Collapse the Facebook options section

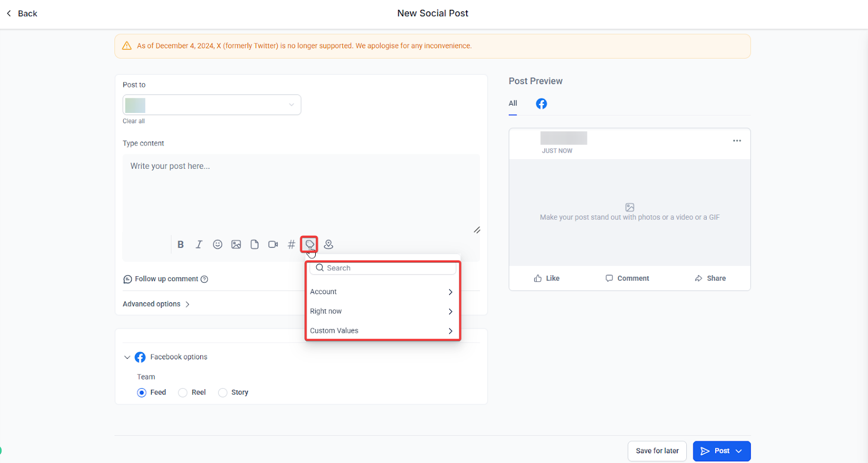(x=127, y=357)
